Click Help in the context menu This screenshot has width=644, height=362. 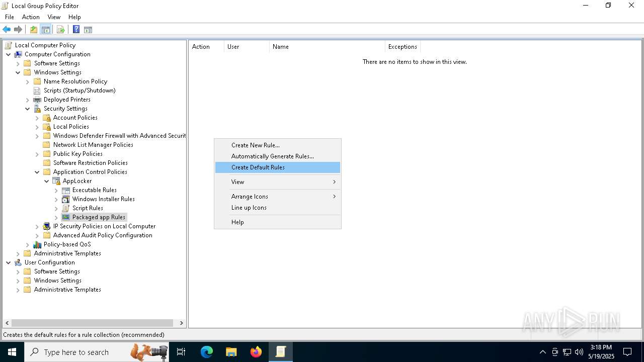click(x=278, y=222)
